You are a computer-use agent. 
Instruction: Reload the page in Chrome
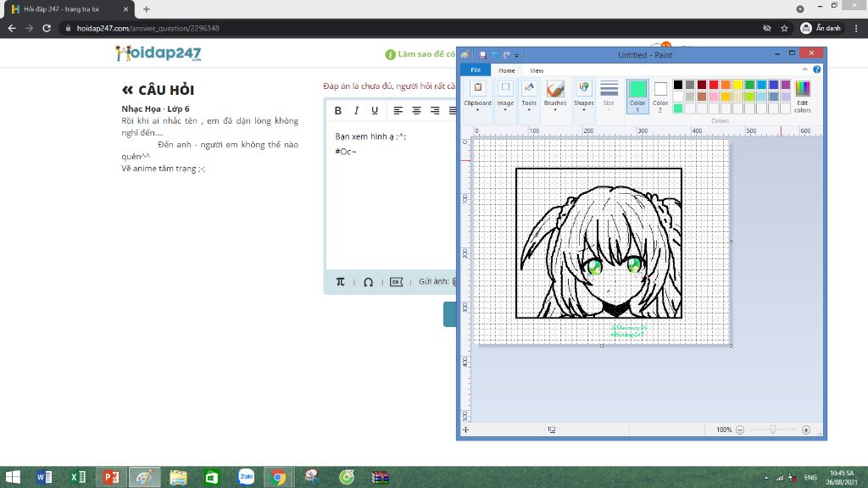[47, 28]
